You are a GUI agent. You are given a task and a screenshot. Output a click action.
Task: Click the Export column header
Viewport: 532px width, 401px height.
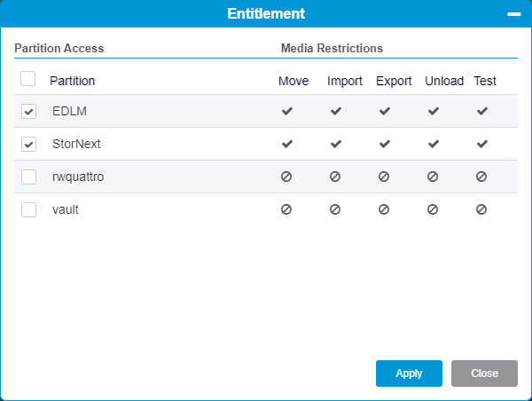point(394,81)
